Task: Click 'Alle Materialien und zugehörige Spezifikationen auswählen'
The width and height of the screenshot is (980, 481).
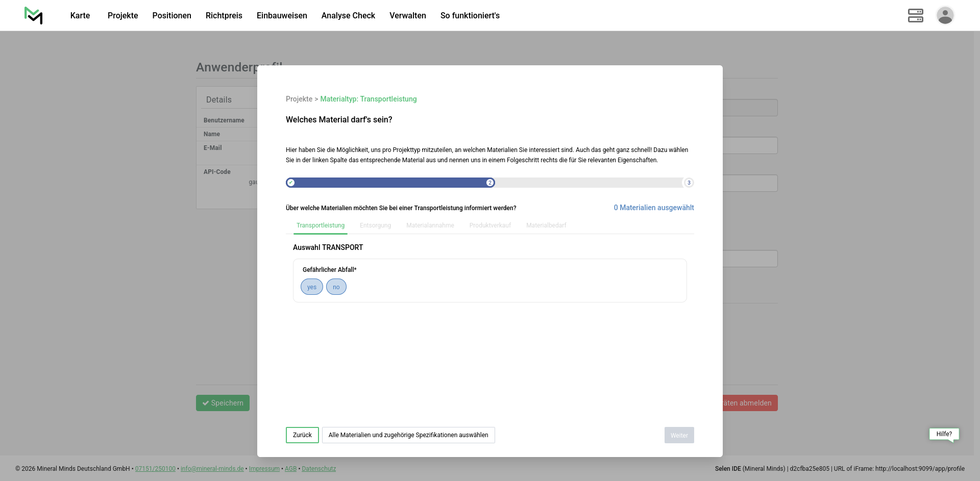Action: [x=408, y=435]
